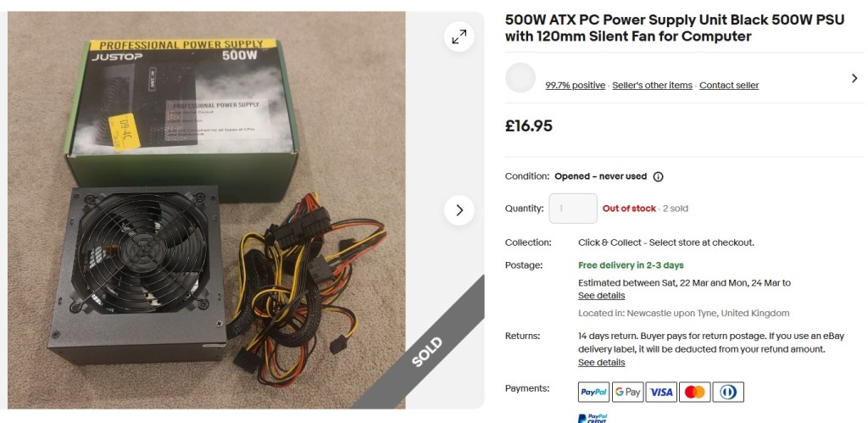Click the main power supply photo
This screenshot has height=423, width=868.
pyautogui.click(x=207, y=210)
